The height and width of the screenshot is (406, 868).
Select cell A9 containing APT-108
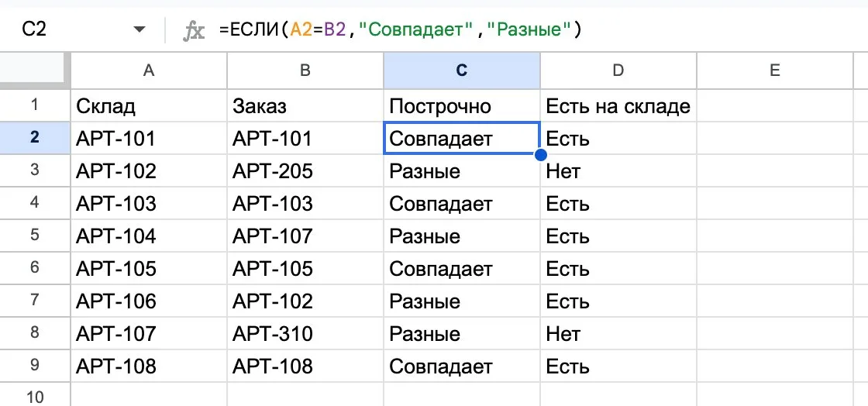(149, 366)
